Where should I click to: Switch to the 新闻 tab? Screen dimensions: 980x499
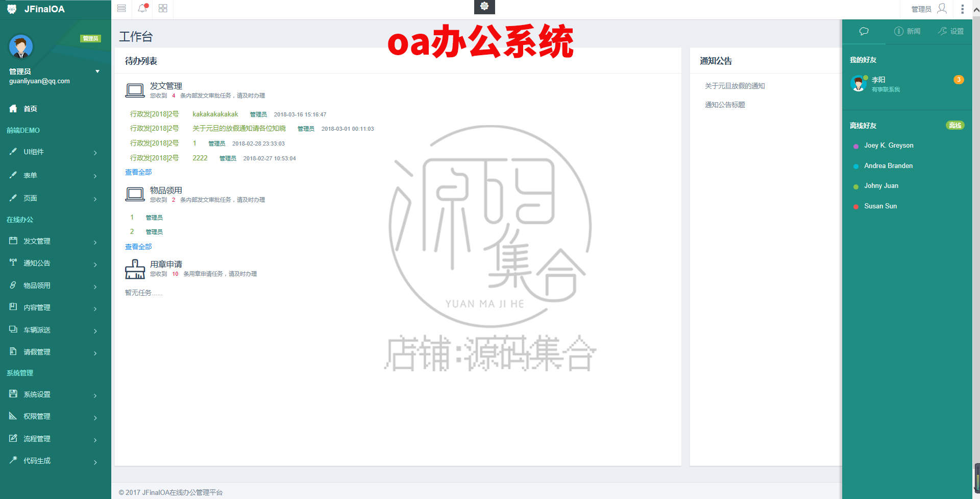(907, 31)
